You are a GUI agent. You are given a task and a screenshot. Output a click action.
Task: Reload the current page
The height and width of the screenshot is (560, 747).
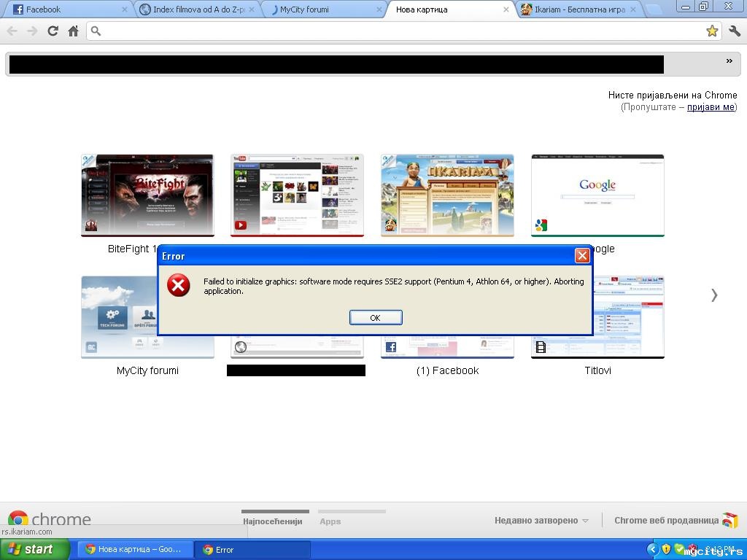tap(53, 31)
